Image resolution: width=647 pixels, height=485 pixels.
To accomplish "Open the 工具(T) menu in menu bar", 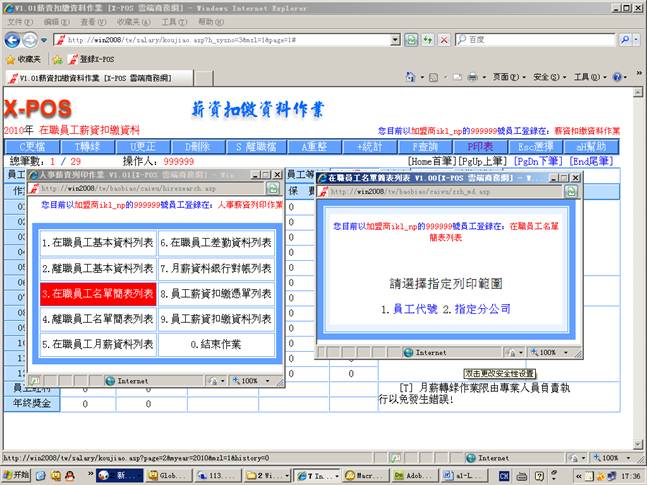I will (x=173, y=21).
